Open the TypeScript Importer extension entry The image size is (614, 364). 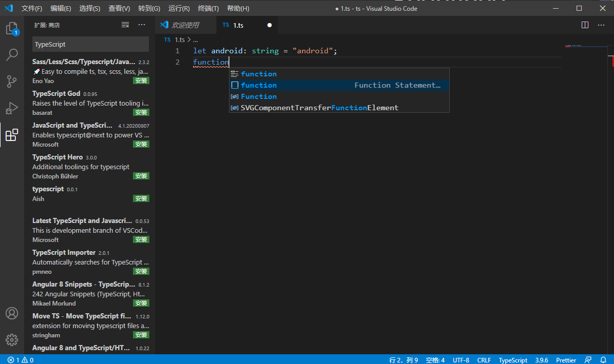click(x=90, y=262)
